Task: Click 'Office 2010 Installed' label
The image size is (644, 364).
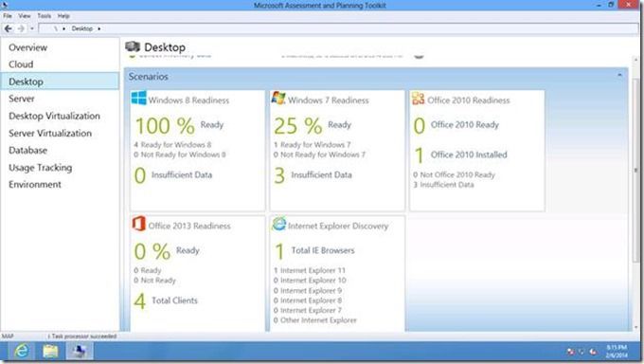Action: click(x=469, y=155)
